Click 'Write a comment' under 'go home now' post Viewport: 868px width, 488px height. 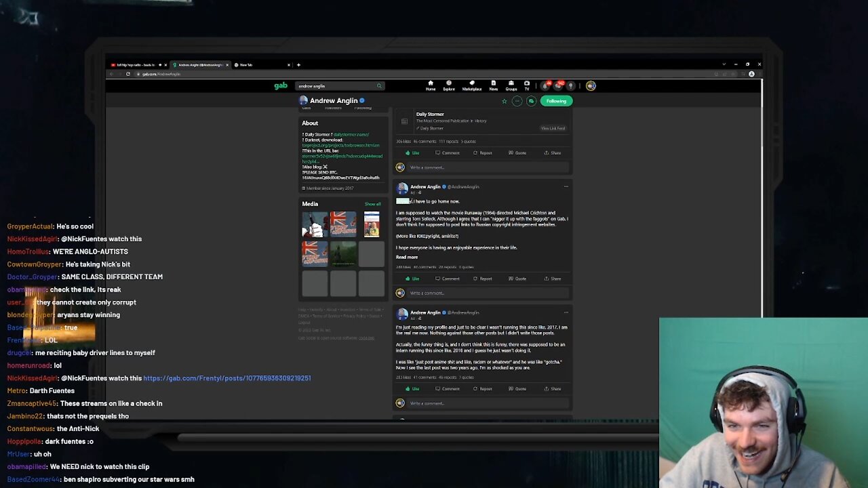click(488, 293)
